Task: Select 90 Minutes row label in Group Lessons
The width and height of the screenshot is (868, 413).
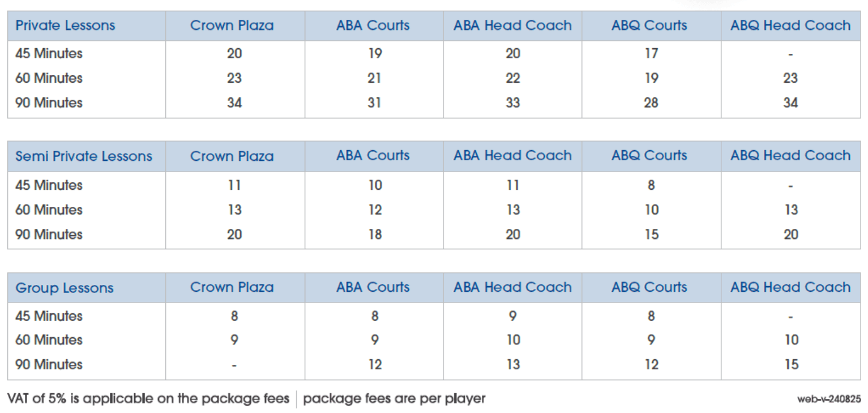Action: point(49,364)
